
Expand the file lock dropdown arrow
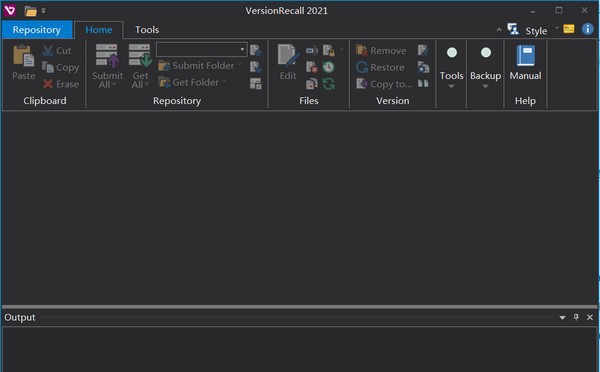tap(341, 49)
